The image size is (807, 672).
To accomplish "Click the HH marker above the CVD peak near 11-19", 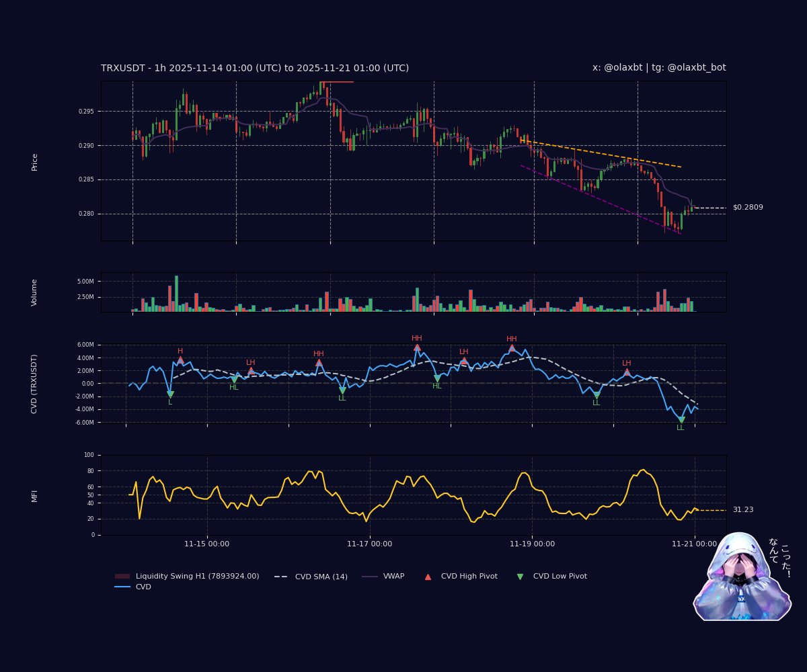I will point(512,339).
